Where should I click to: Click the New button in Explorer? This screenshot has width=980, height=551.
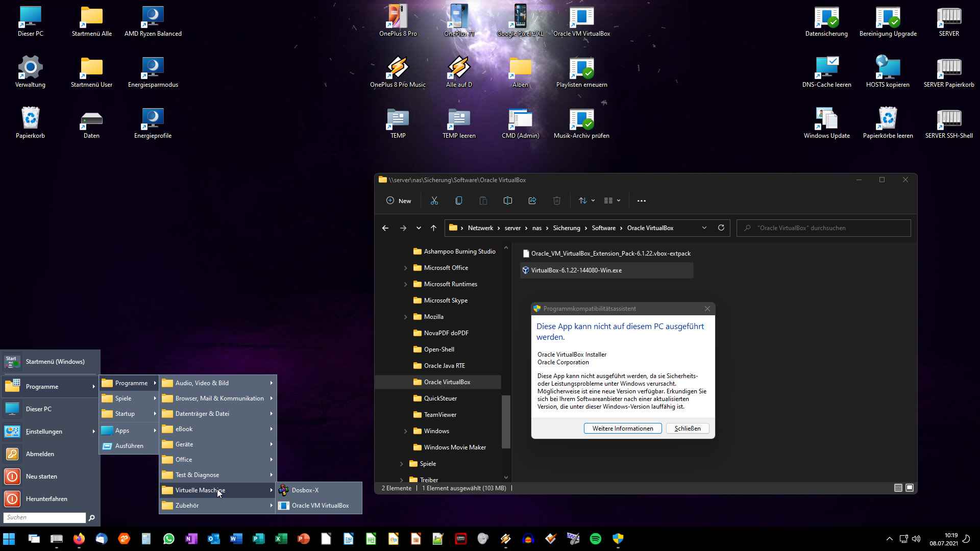(399, 201)
